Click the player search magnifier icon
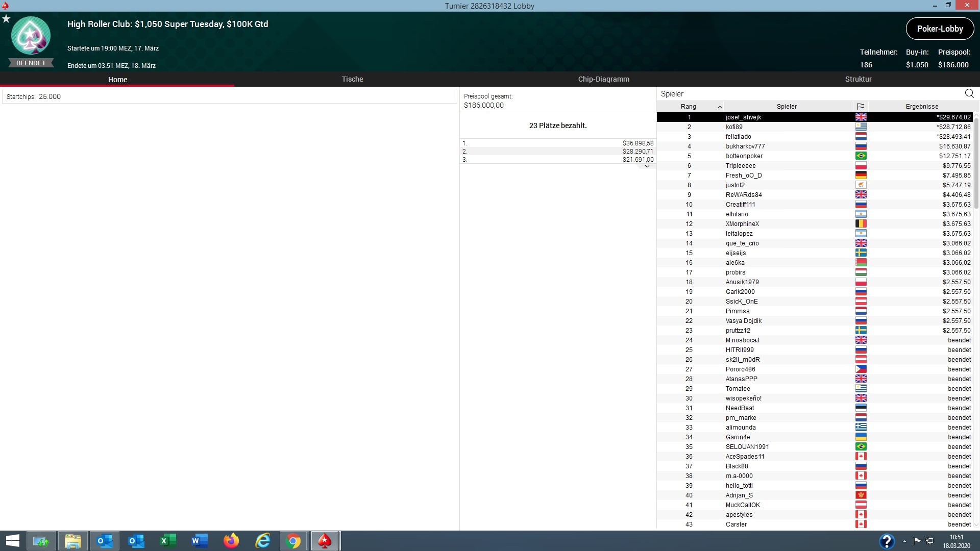Screen dimensions: 980x551 tap(969, 93)
